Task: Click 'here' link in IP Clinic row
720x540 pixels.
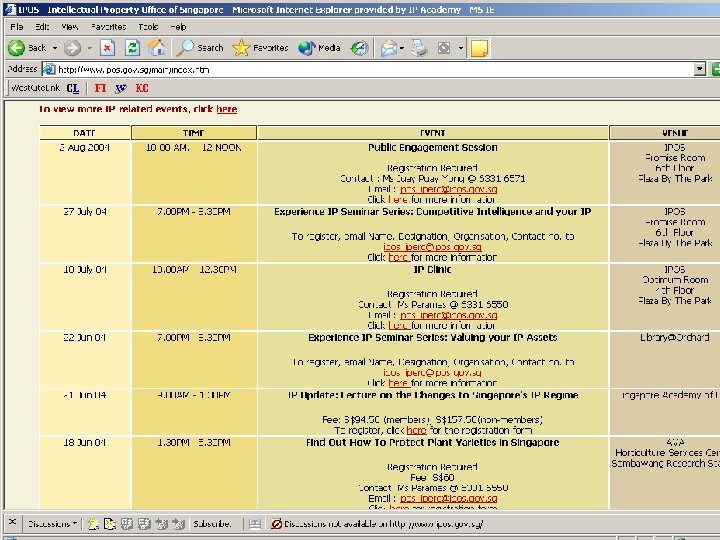Action: (x=398, y=326)
